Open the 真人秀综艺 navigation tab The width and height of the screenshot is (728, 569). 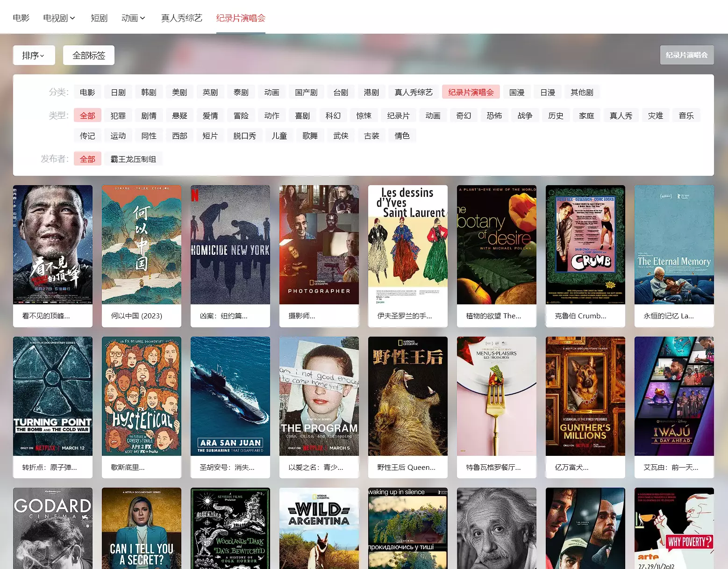point(181,18)
